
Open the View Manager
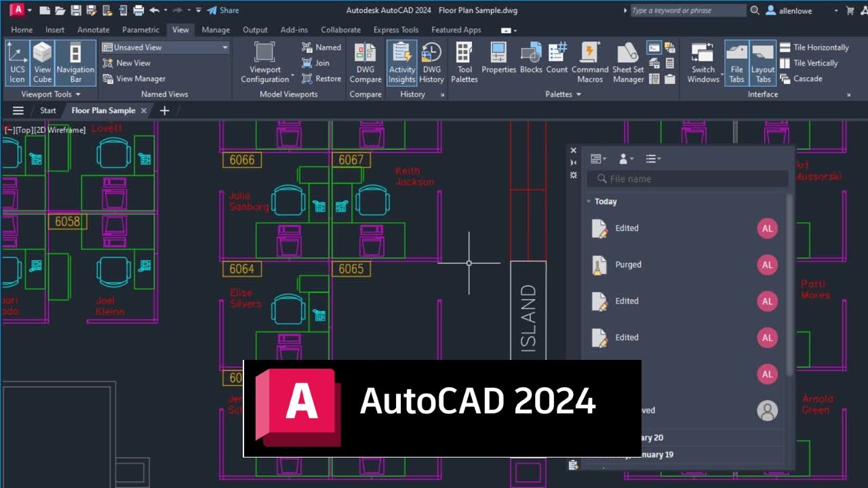tap(134, 79)
